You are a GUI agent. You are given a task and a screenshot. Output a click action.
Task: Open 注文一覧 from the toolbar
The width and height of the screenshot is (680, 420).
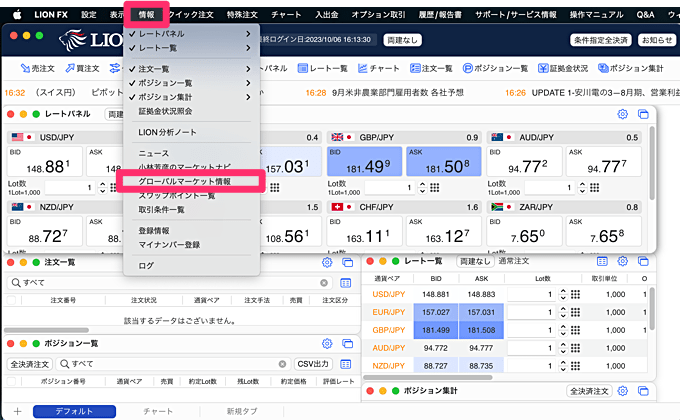(431, 68)
